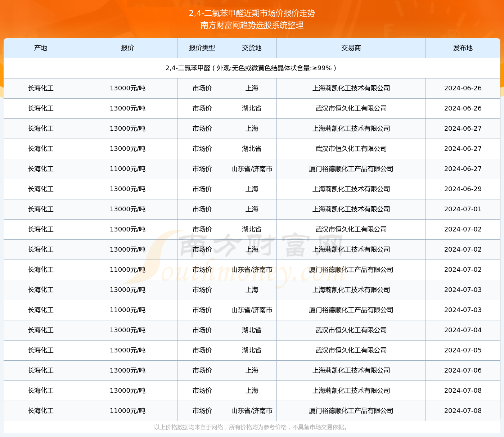Click 市场价 in the 2024-07-06 row
Image resolution: width=504 pixels, height=437 pixels.
[202, 370]
